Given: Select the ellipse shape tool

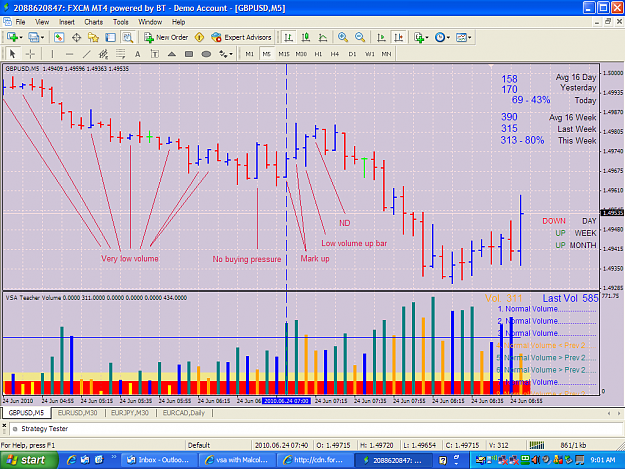Looking at the screenshot, I should tap(206, 54).
